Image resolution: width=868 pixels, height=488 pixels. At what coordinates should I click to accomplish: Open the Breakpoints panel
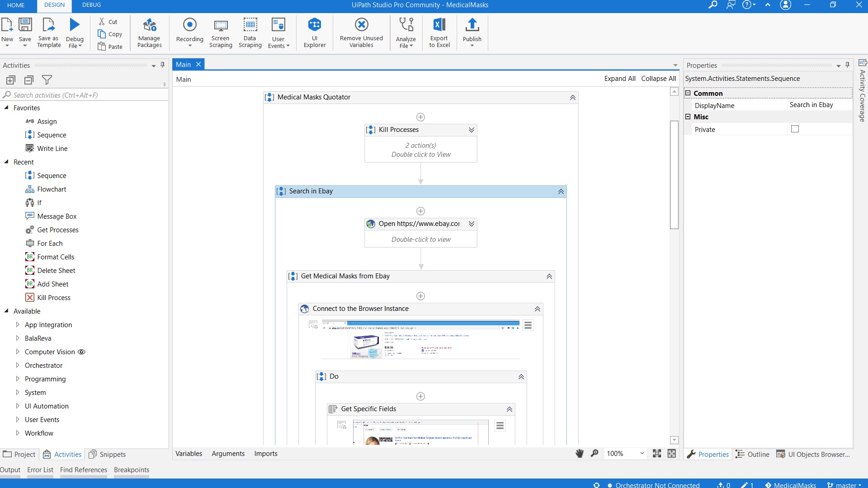coord(132,469)
